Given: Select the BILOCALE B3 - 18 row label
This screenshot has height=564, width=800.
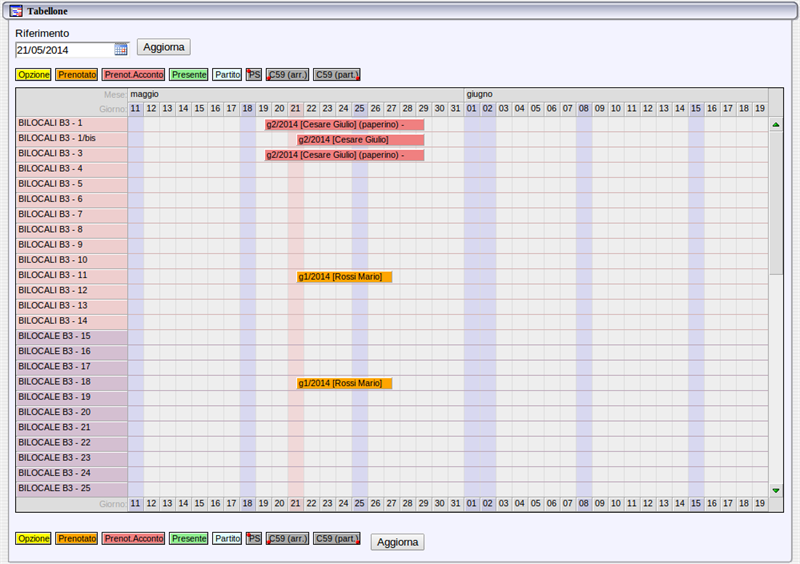Looking at the screenshot, I should tap(71, 382).
